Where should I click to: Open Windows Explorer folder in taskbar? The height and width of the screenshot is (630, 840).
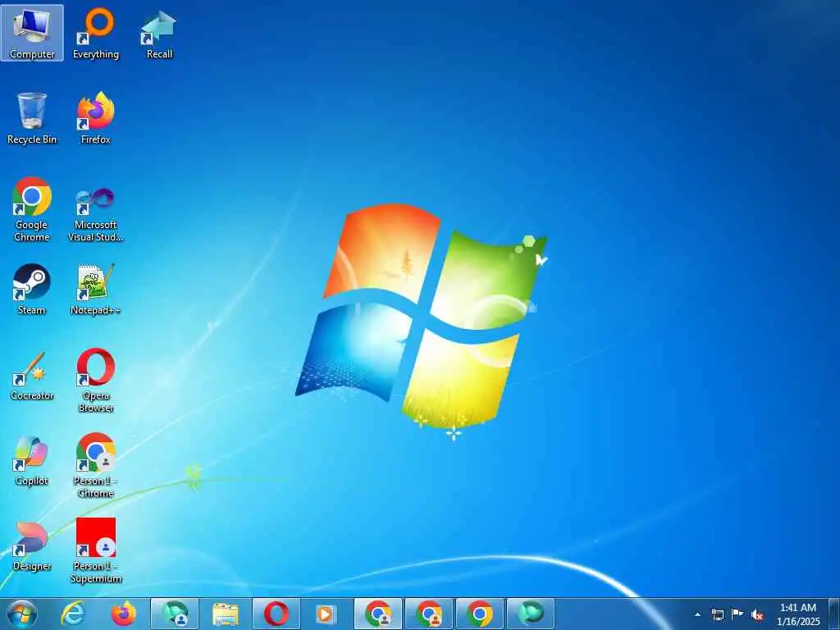(x=226, y=614)
